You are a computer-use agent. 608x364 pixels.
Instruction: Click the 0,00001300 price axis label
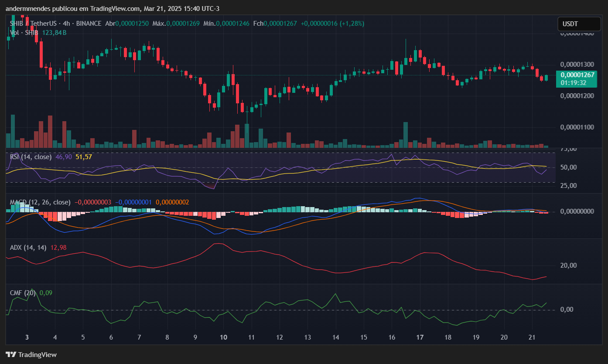click(x=577, y=65)
